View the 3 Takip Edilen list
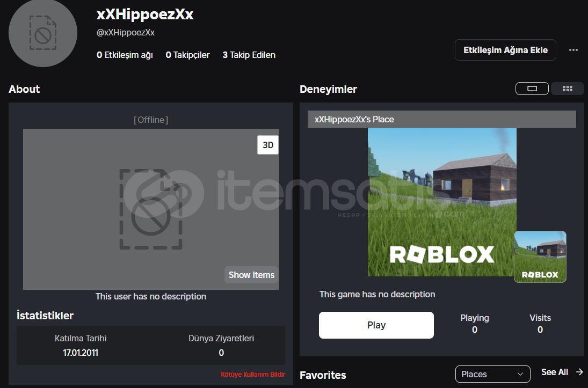Screen dimensions: 588x388 tap(249, 55)
